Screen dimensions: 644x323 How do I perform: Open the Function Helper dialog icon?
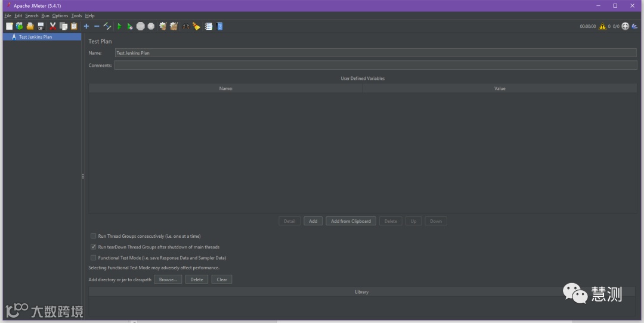click(208, 26)
